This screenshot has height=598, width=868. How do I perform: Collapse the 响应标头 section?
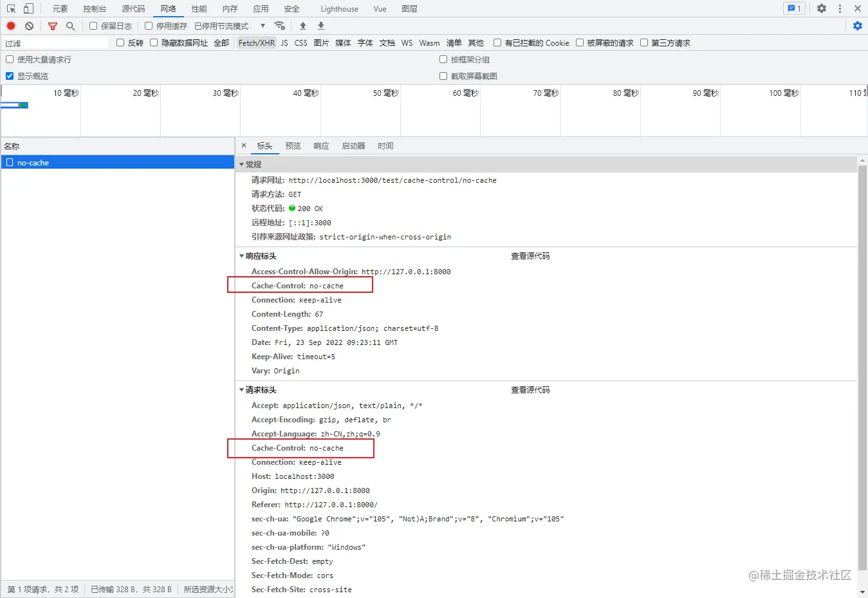242,256
